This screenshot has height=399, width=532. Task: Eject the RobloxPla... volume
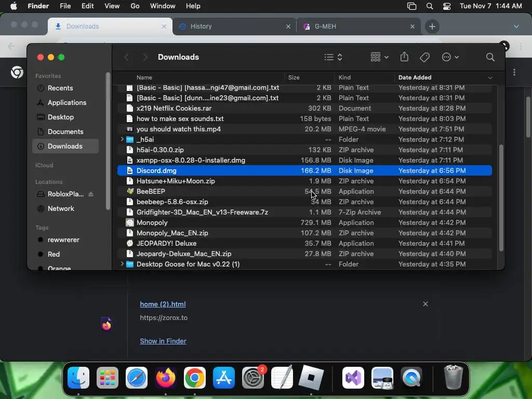[90, 194]
